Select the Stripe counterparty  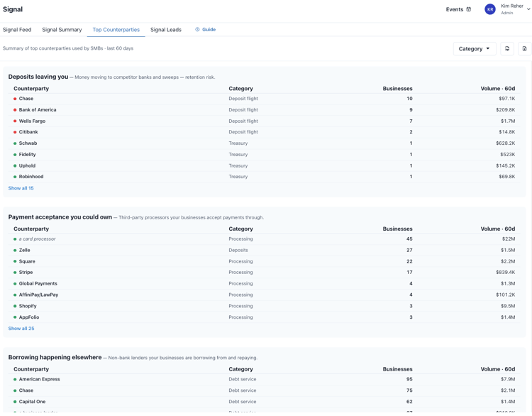[x=26, y=273]
